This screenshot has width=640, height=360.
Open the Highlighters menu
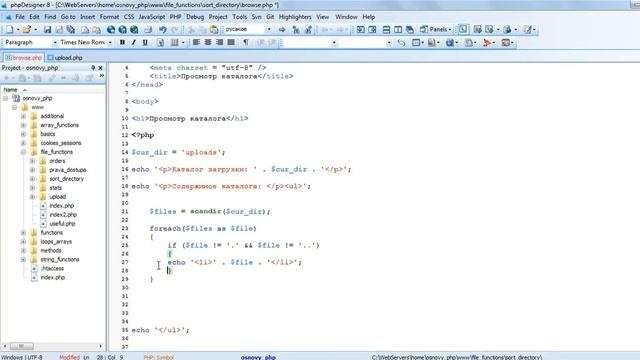[295, 17]
